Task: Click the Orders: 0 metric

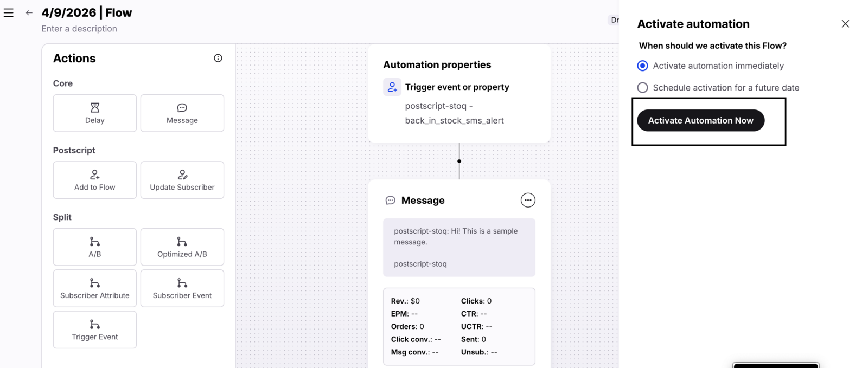Action: point(407,326)
